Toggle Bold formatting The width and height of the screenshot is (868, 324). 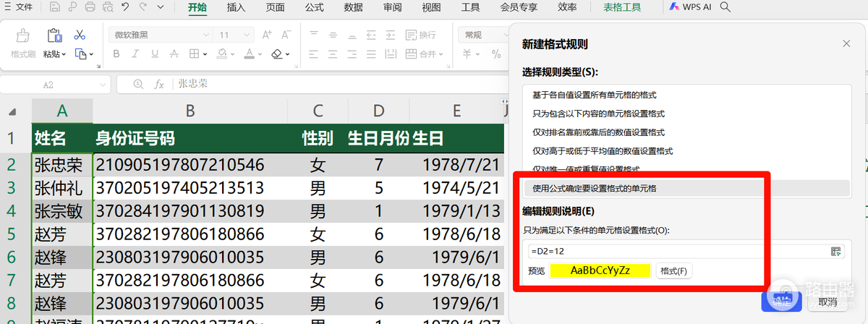[116, 54]
